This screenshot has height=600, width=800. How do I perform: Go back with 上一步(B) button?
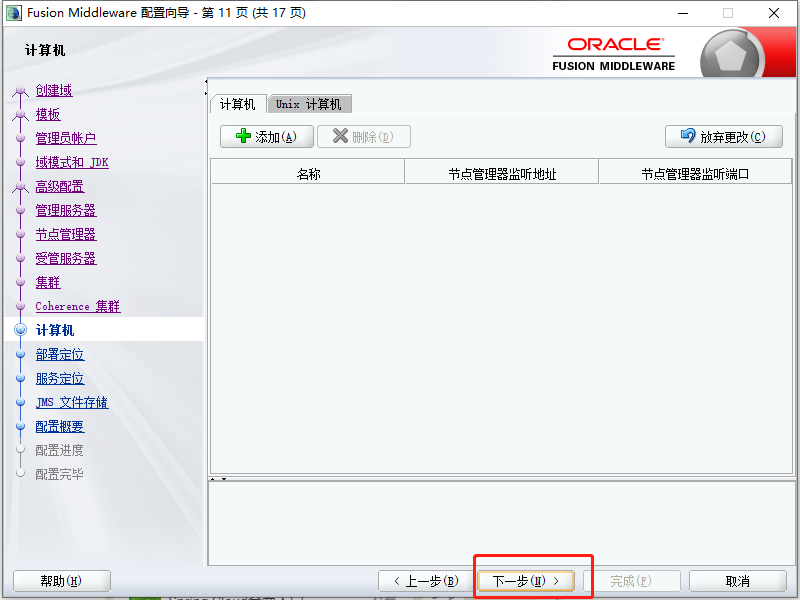pos(427,581)
